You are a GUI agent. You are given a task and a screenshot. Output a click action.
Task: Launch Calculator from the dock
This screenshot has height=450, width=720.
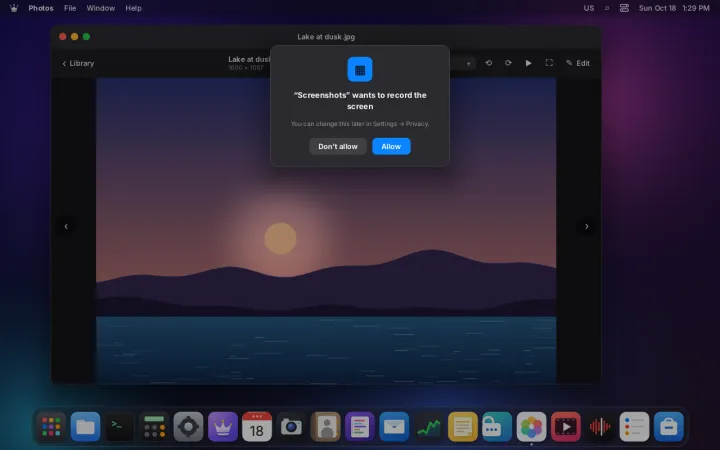[154, 427]
